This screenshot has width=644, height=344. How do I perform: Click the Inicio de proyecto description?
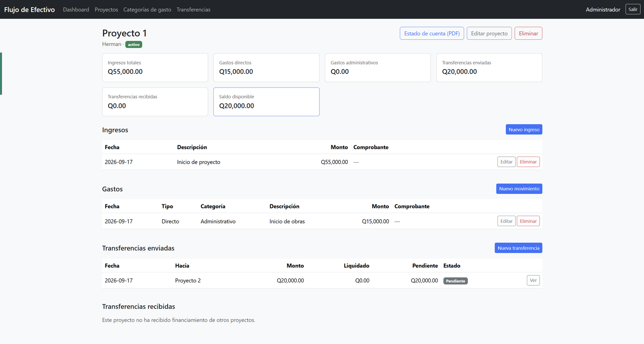pos(198,162)
